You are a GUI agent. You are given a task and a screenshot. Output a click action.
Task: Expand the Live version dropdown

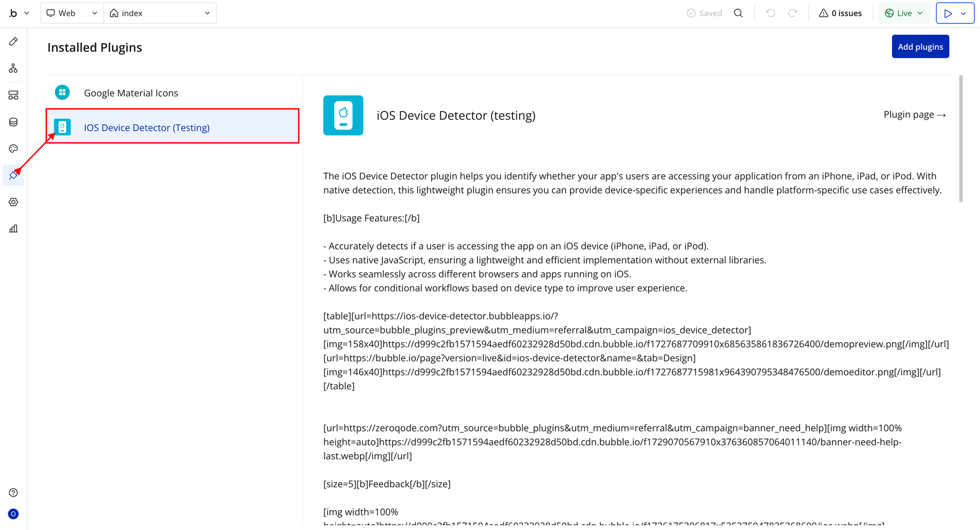coord(904,13)
